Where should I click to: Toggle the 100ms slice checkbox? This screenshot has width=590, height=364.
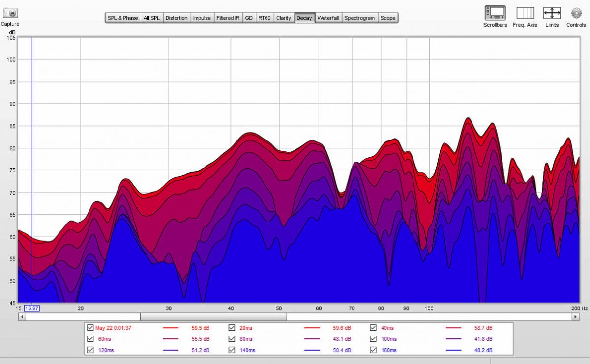pyautogui.click(x=373, y=339)
